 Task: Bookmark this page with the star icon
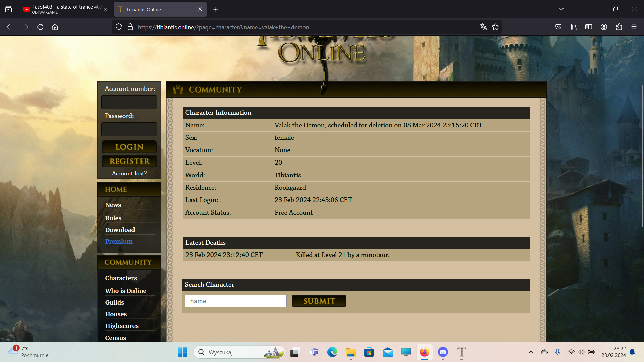495,27
